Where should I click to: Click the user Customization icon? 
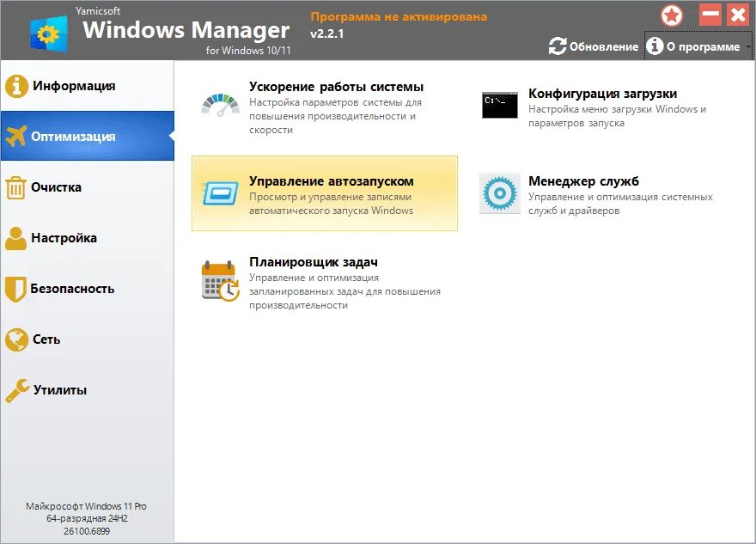pos(16,238)
